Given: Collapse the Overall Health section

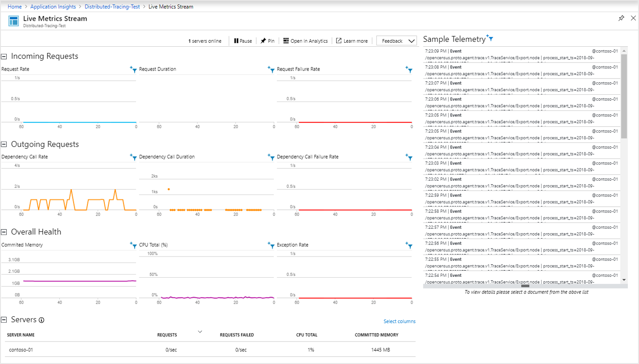Looking at the screenshot, I should pos(4,232).
